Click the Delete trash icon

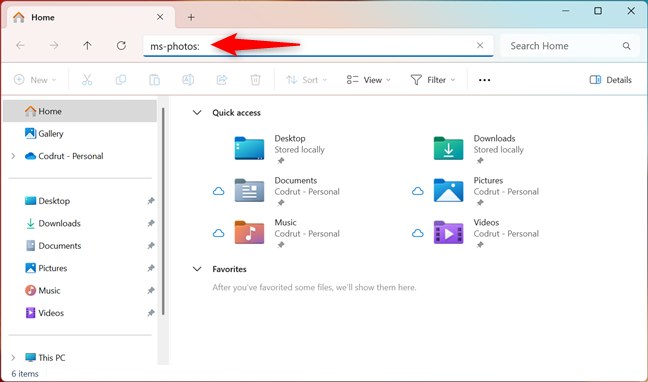[255, 80]
